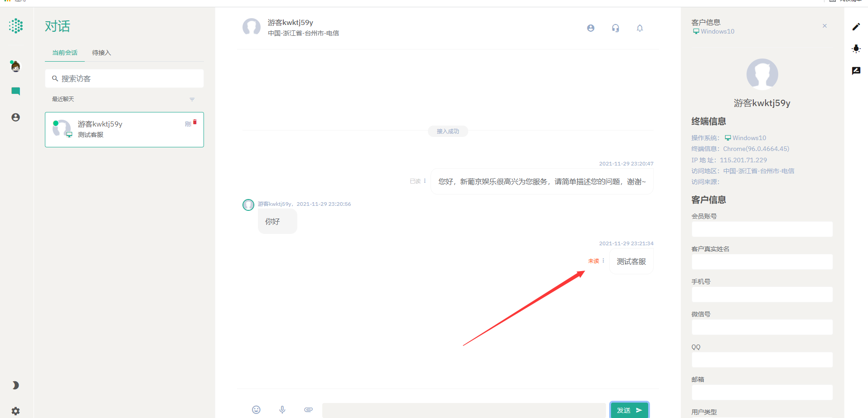Open the message options menu beside 未读
868x418 pixels.
pos(603,261)
